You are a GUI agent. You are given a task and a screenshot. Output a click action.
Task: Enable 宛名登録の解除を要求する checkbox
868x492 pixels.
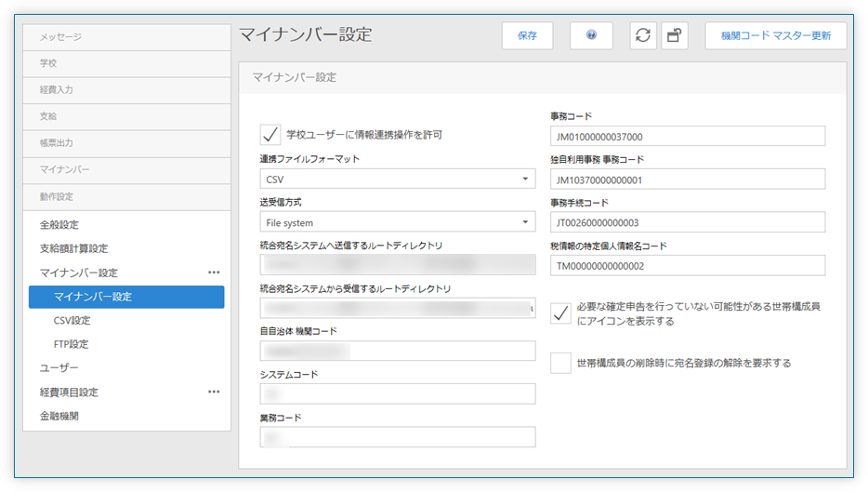(x=560, y=363)
